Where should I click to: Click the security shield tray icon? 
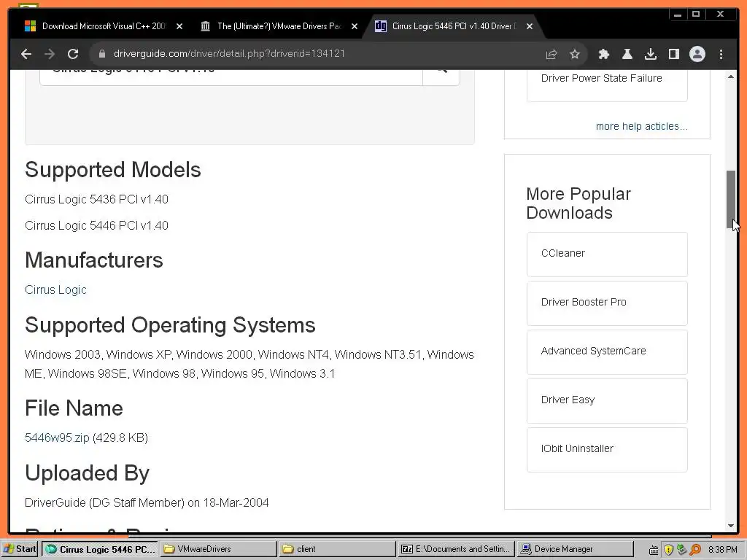[x=669, y=550]
